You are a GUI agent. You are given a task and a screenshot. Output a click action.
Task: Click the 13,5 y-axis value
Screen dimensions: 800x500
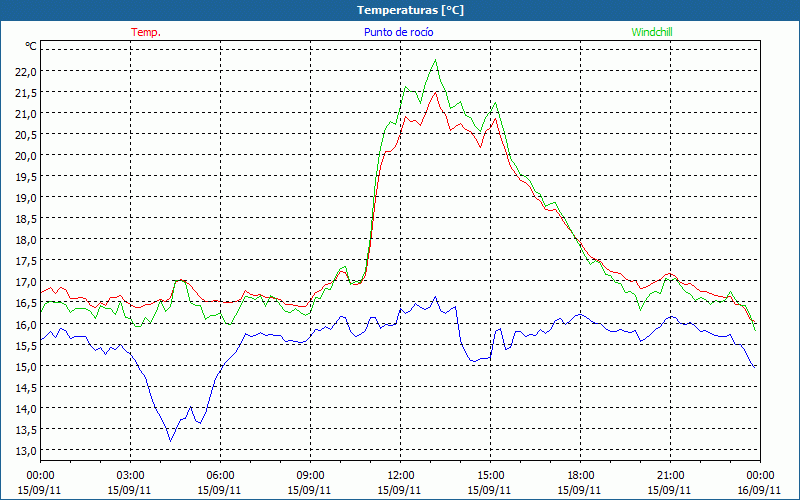[x=26, y=430]
